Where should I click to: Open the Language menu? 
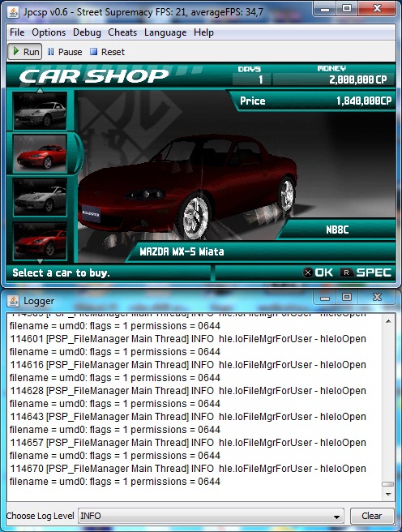(x=165, y=32)
